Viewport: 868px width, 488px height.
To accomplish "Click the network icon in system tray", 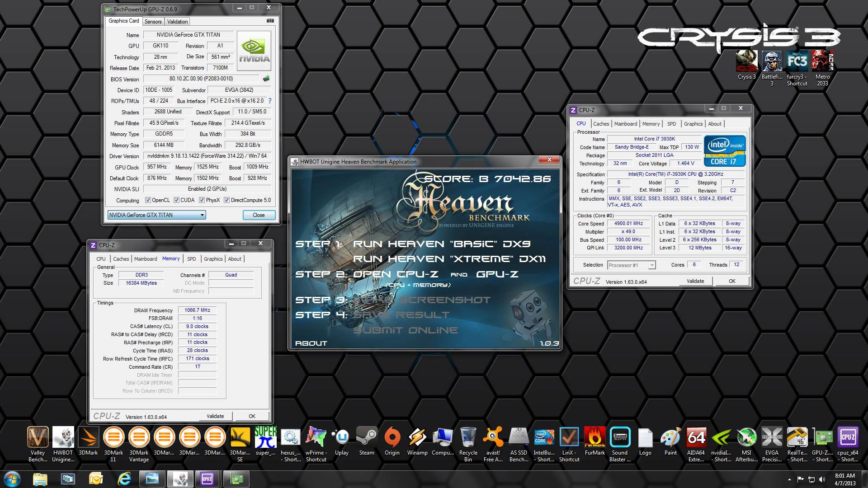I will coord(811,479).
